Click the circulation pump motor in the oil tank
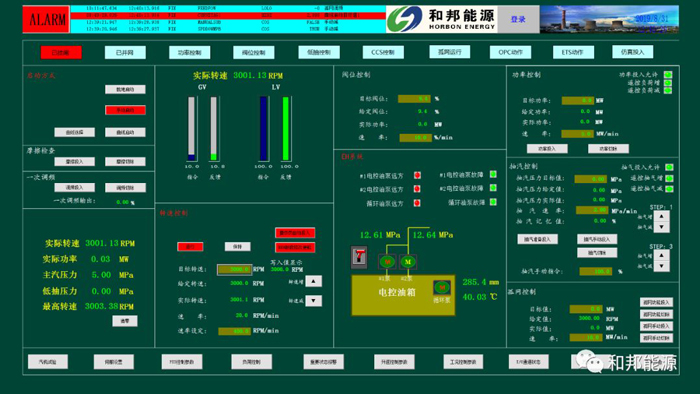700x394 pixels. 442,287
